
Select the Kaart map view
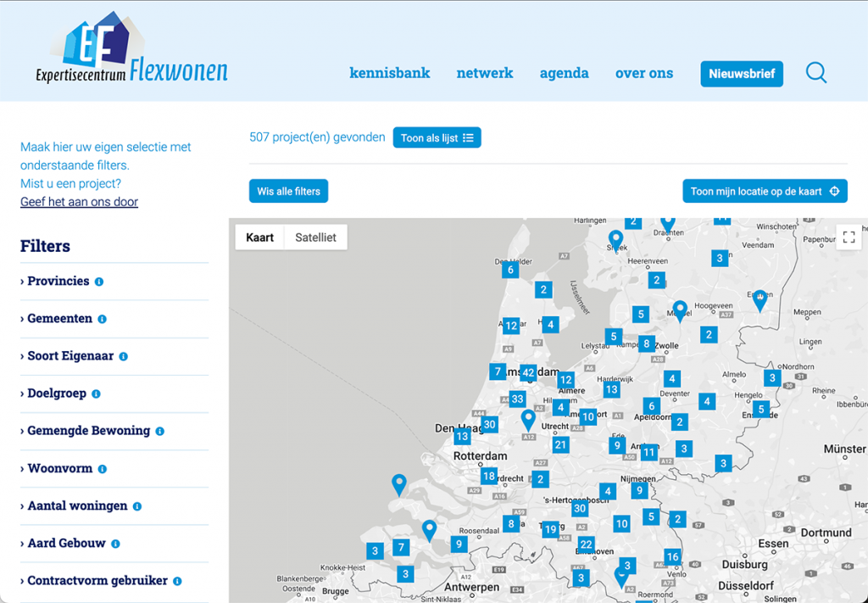tap(259, 237)
